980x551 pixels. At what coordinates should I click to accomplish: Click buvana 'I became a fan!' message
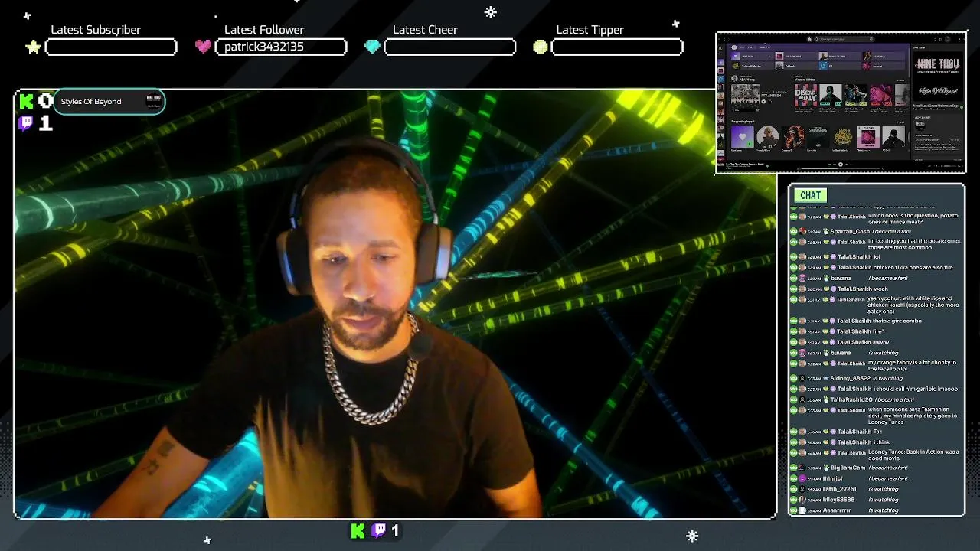coord(875,278)
